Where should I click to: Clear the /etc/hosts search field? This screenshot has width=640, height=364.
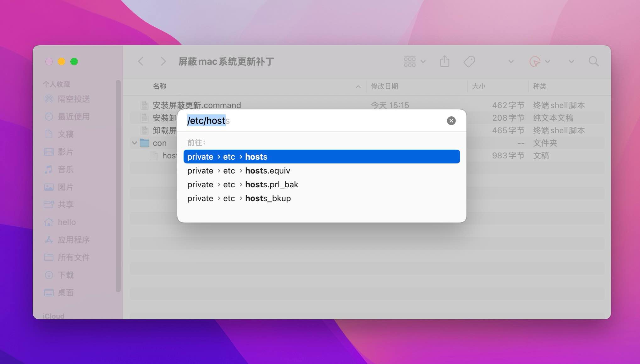(x=451, y=120)
